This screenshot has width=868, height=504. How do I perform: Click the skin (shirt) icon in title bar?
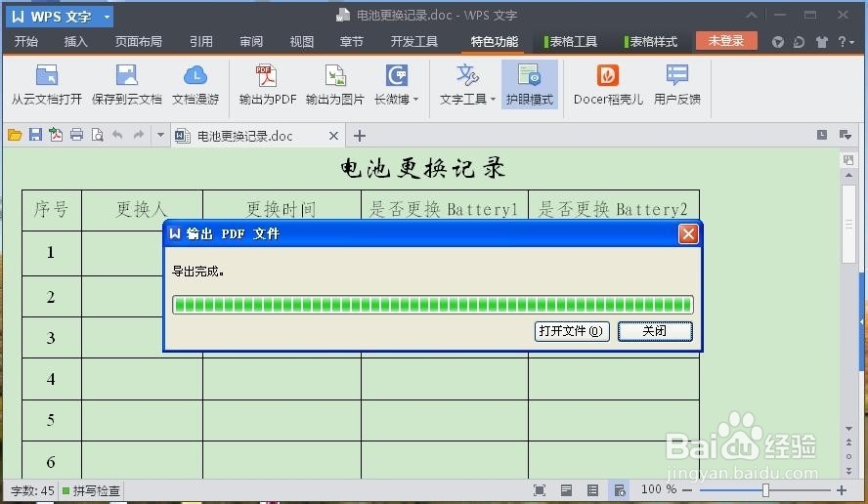[x=821, y=41]
